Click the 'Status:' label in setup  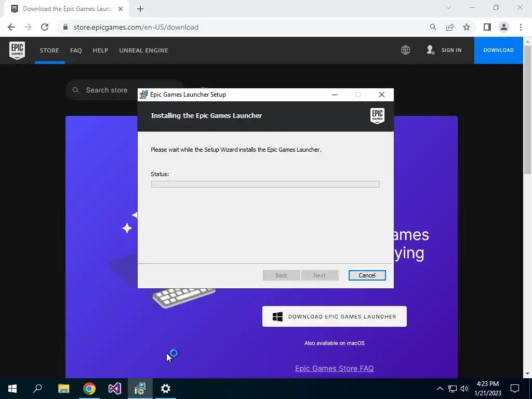(x=160, y=174)
